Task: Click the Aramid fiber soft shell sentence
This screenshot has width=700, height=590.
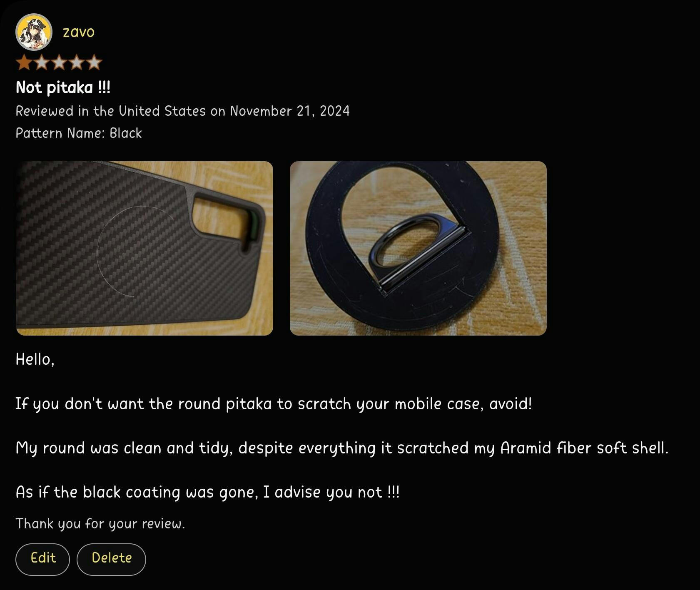Action: [x=341, y=448]
